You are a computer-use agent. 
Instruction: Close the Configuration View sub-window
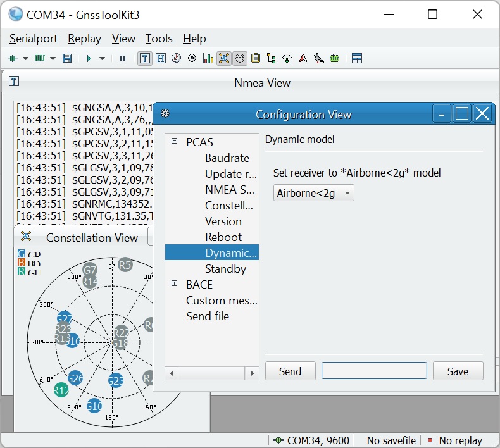click(482, 113)
